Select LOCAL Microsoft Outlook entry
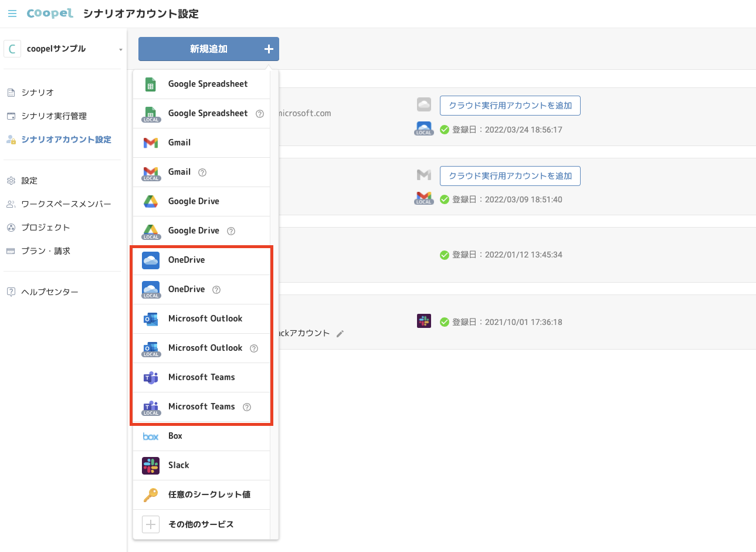Viewport: 756px width, 552px height. (x=202, y=348)
